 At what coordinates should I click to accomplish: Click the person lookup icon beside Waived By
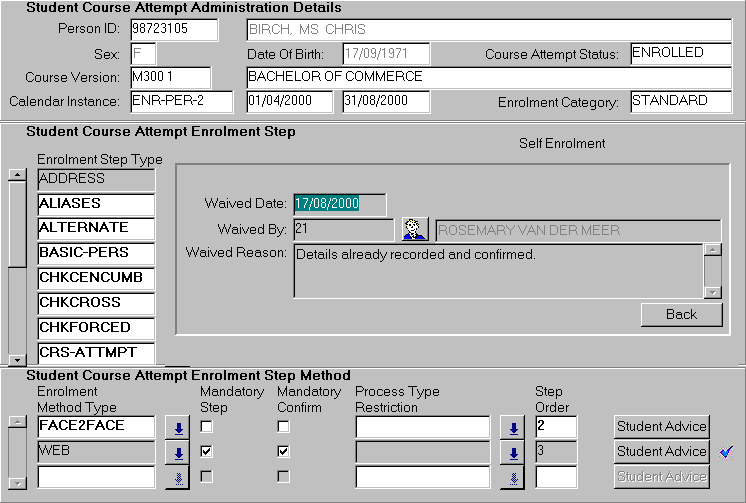tap(415, 230)
